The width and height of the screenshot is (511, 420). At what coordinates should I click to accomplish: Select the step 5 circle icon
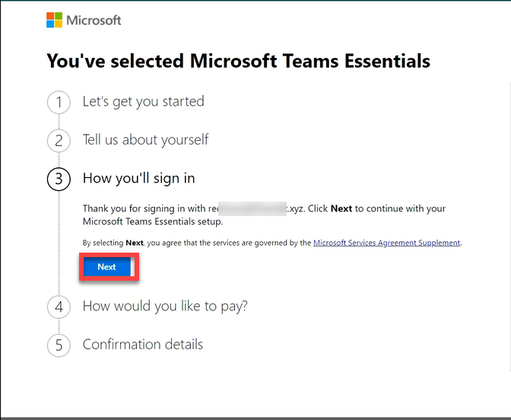[x=59, y=345]
